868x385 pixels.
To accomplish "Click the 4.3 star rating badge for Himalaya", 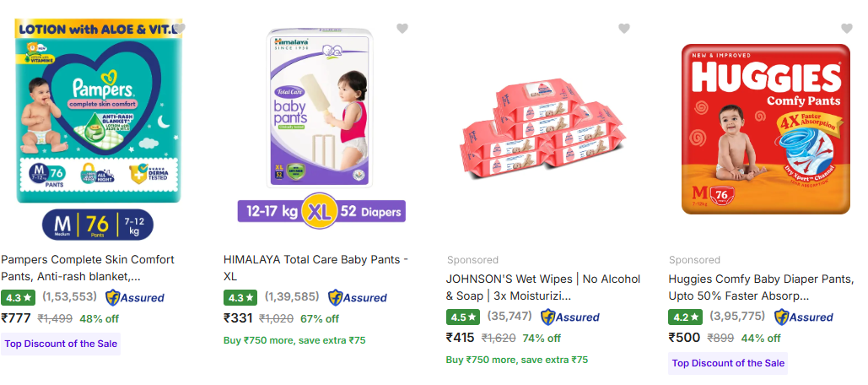I will click(x=240, y=298).
